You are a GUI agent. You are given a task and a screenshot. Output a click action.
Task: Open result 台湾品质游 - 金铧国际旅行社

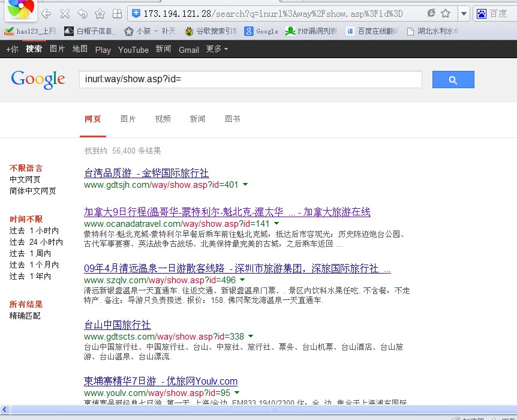coord(146,173)
